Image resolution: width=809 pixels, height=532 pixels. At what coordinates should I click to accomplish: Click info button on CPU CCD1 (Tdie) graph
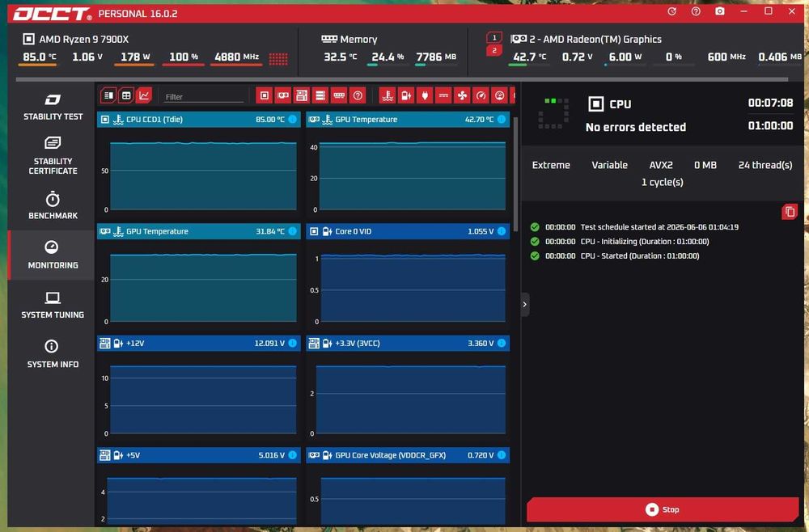coord(293,119)
